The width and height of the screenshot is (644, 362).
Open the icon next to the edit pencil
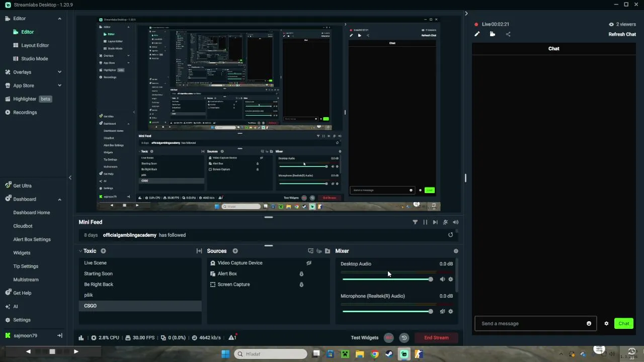tap(493, 34)
